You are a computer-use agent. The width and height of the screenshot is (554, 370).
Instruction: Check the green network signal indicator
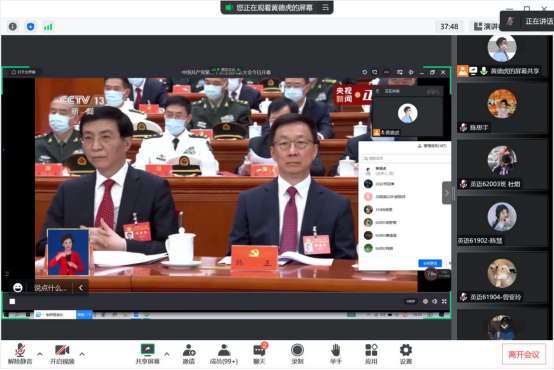48,27
